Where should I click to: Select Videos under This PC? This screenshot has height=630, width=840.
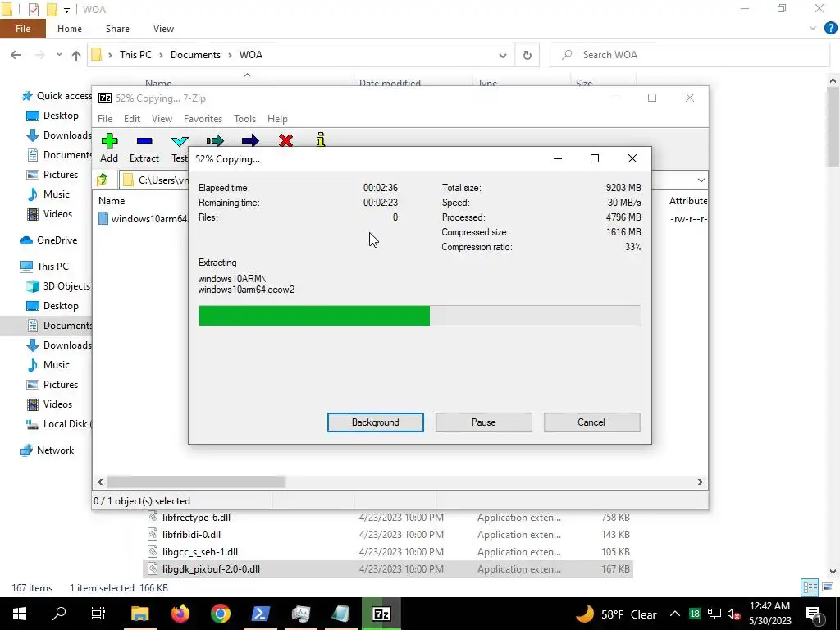pos(49,404)
